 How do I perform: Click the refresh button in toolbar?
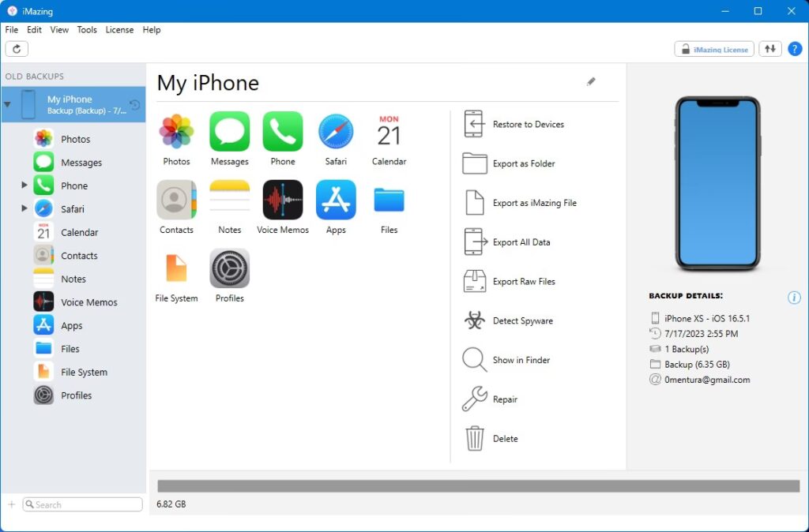17,49
